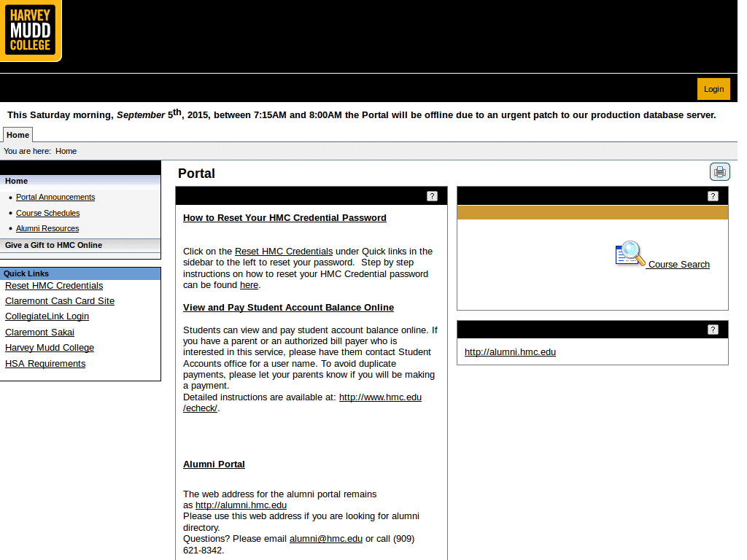747x560 pixels.
Task: Select Give a Gift to HMC Online
Action: click(x=80, y=245)
